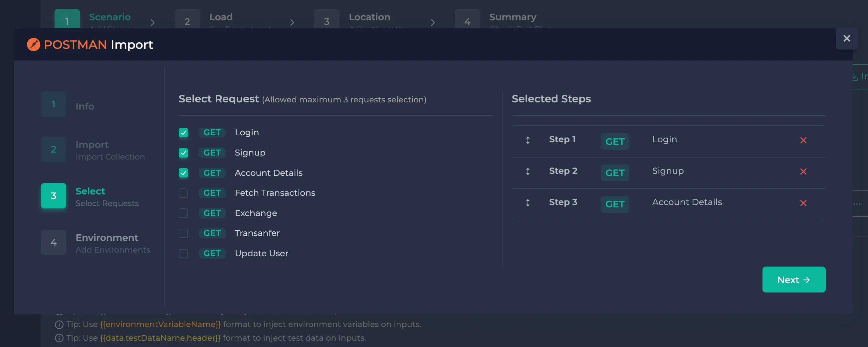Screen dimensions: 868x347
Task: Click the Login text in Step 1 row
Action: click(664, 139)
